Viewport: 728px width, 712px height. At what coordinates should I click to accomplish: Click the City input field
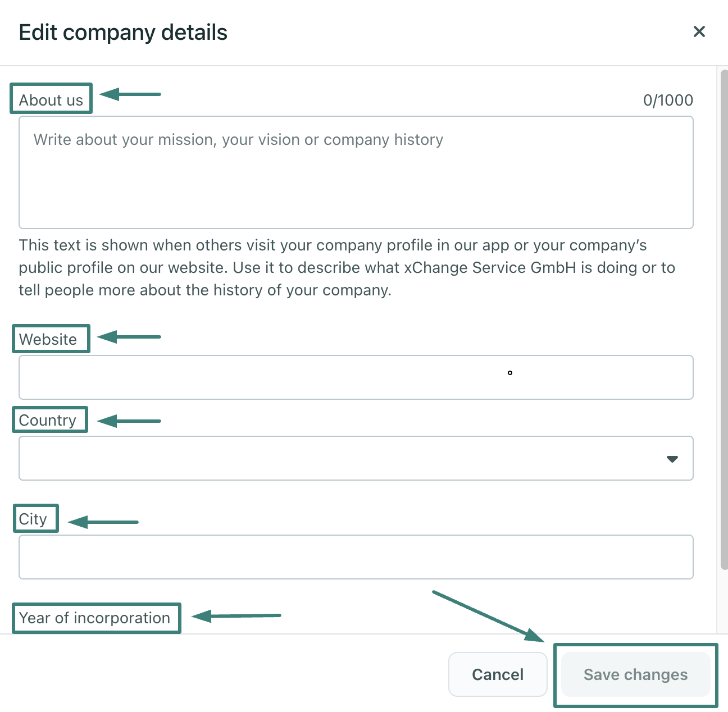tap(356, 557)
